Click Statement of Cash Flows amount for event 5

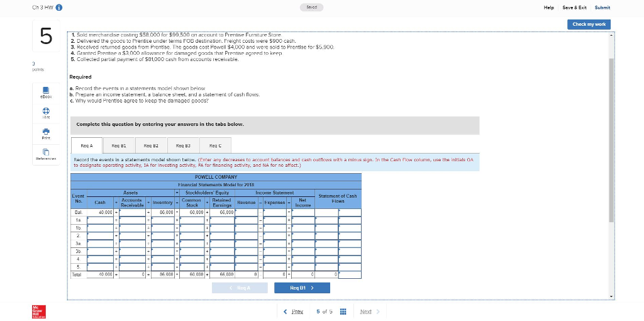(326, 267)
